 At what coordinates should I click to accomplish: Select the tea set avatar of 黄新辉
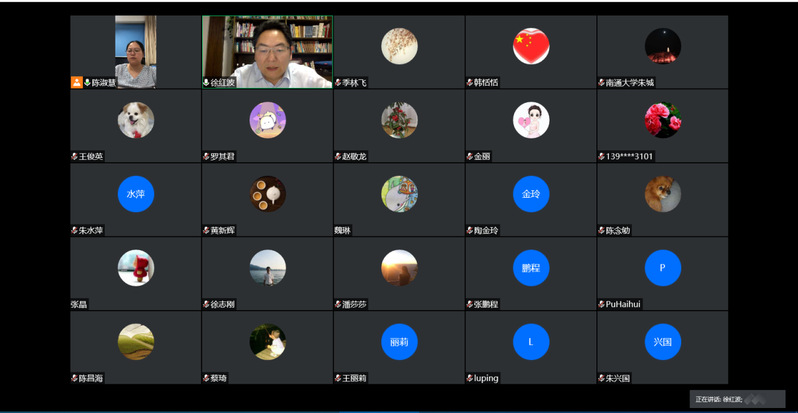click(268, 194)
